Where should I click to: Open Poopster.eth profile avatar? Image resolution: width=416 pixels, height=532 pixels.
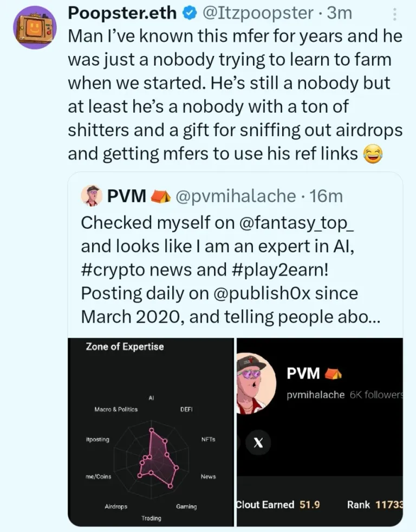[34, 27]
